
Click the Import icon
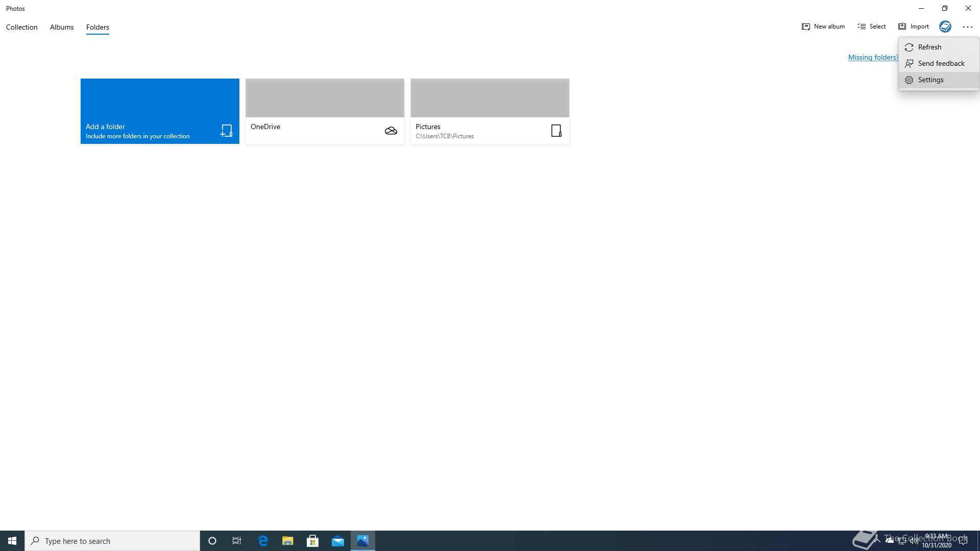pos(902,27)
